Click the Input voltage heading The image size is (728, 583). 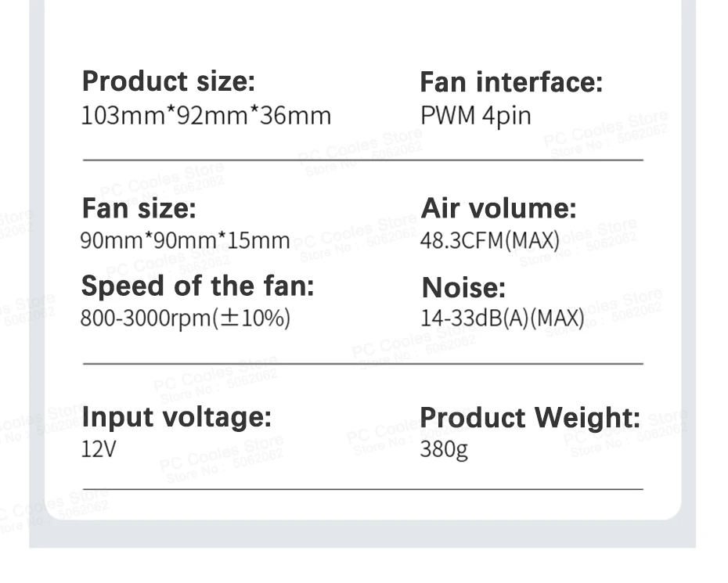177,416
